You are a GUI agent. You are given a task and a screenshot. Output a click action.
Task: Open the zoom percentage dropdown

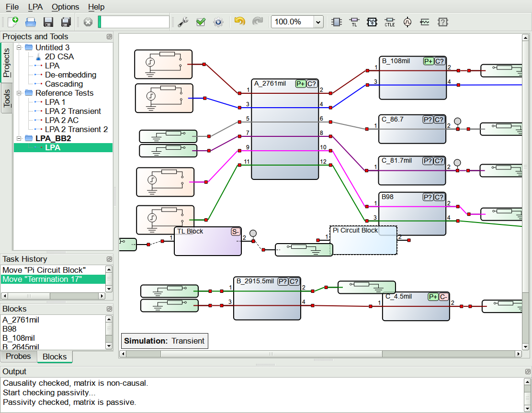click(x=318, y=22)
